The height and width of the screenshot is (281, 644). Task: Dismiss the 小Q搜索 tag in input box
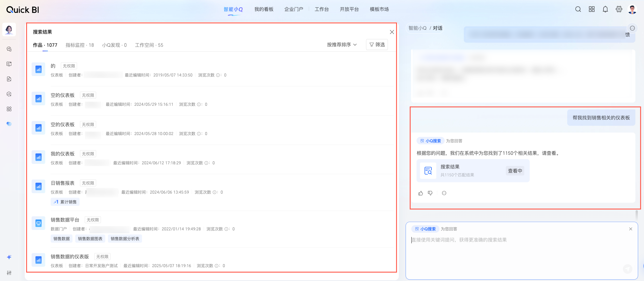click(631, 229)
